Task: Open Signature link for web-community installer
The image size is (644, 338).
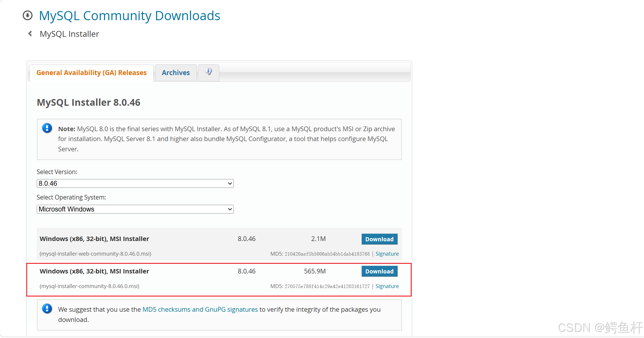Action: 387,254
